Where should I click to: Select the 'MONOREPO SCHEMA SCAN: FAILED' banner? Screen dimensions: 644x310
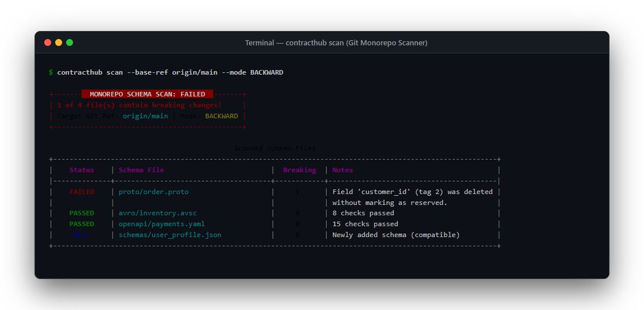pyautogui.click(x=147, y=94)
